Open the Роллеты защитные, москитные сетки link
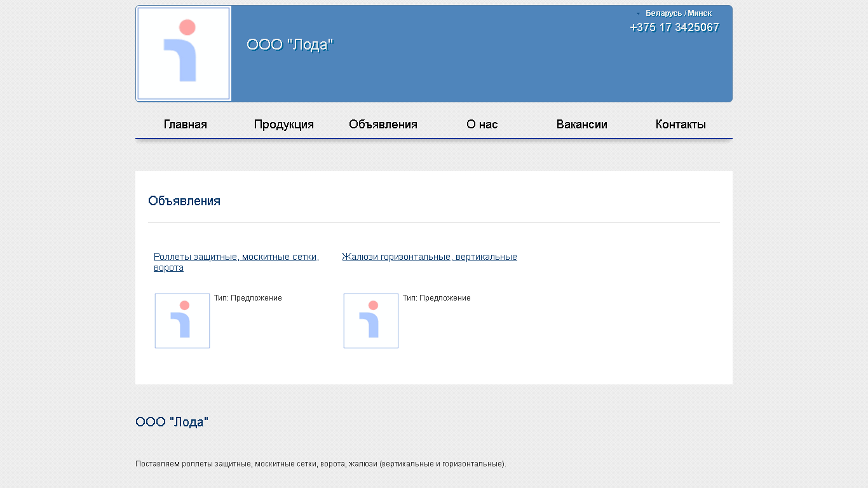 (236, 262)
